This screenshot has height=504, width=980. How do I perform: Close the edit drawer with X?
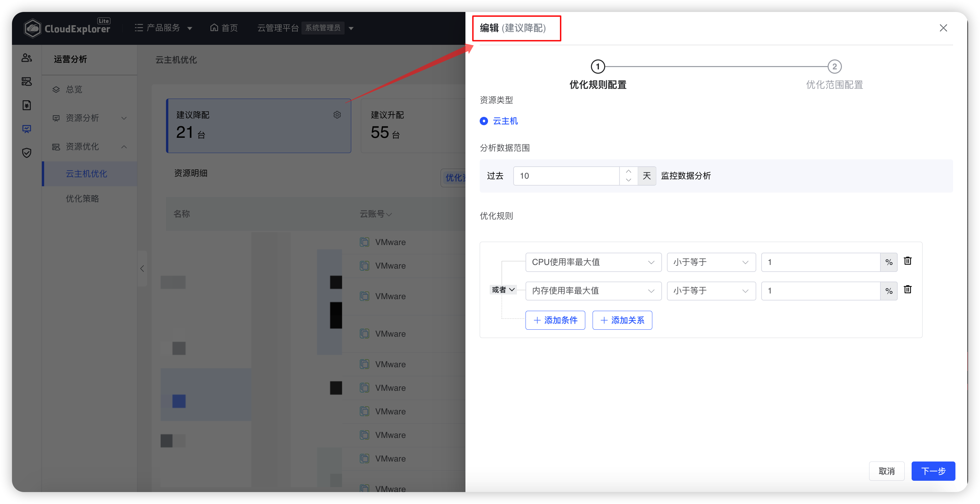coord(943,28)
